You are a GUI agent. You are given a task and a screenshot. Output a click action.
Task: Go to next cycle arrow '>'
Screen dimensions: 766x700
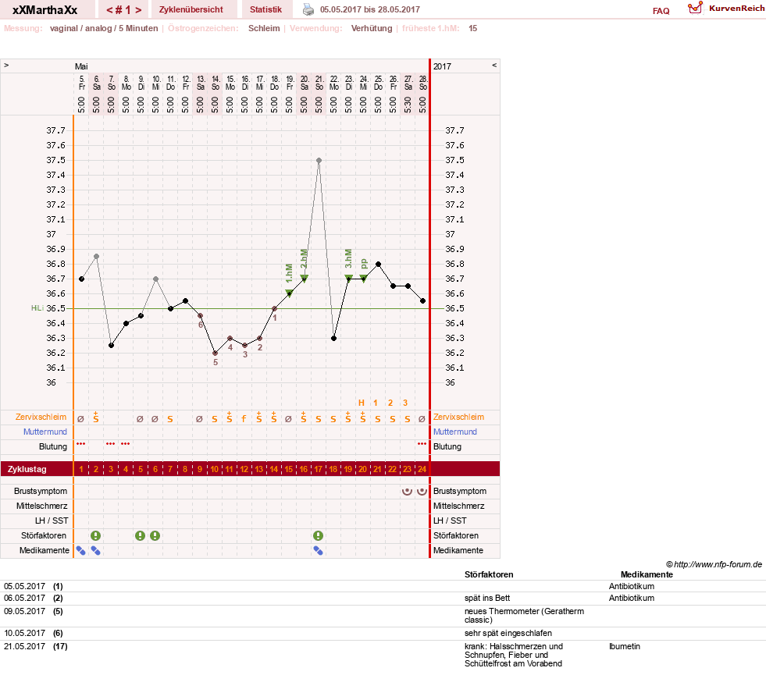coord(138,10)
